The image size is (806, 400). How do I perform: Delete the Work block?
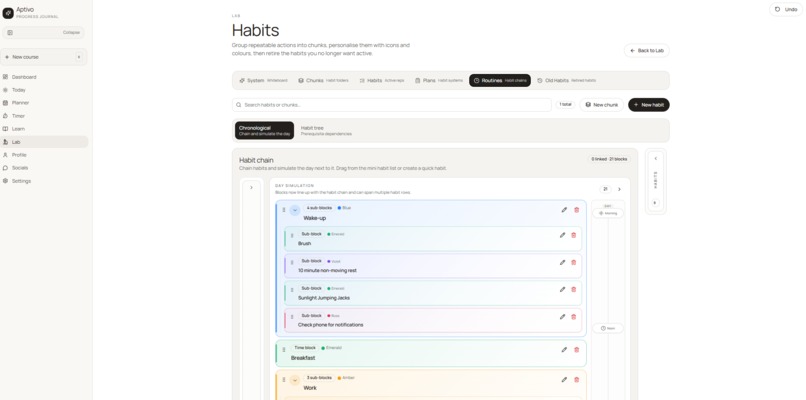click(576, 379)
